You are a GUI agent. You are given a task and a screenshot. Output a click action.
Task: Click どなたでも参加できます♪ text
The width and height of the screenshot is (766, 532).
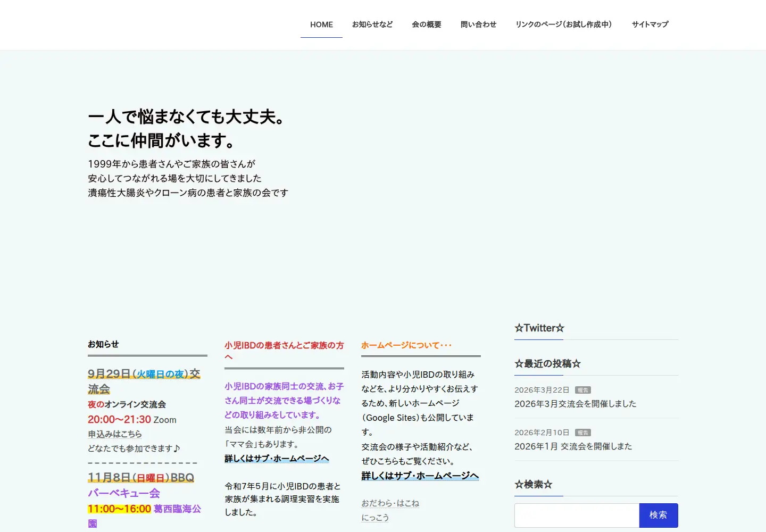pos(134,448)
